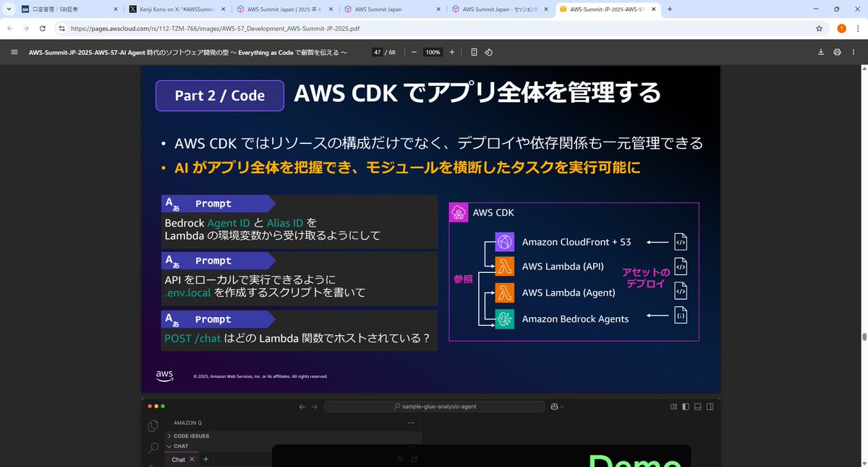Viewport: 868px width, 467px height.
Task: Click the 参照 label in the diagram
Action: click(x=463, y=279)
